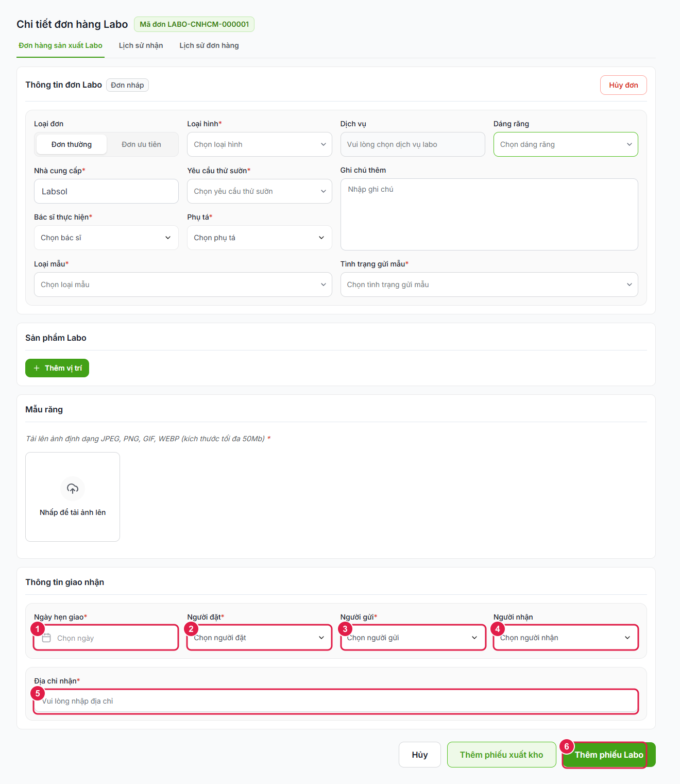
Task: Open the Chọn bác sĩ dropdown
Action: click(106, 238)
